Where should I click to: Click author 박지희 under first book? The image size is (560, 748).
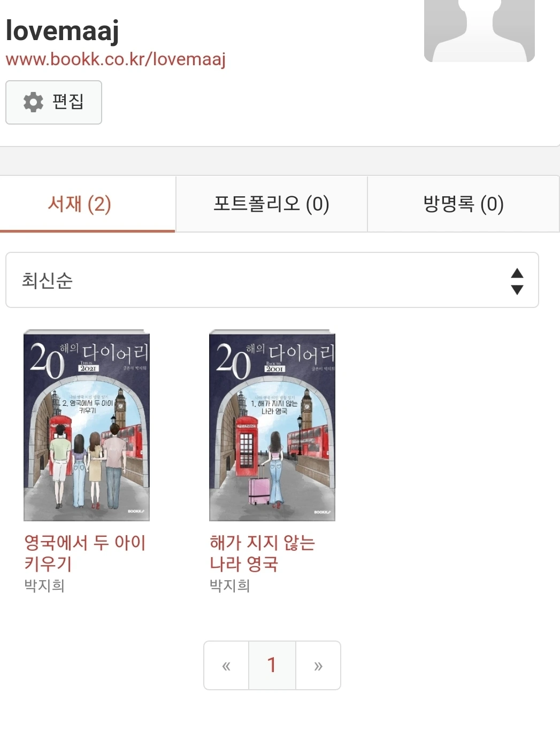pyautogui.click(x=44, y=585)
